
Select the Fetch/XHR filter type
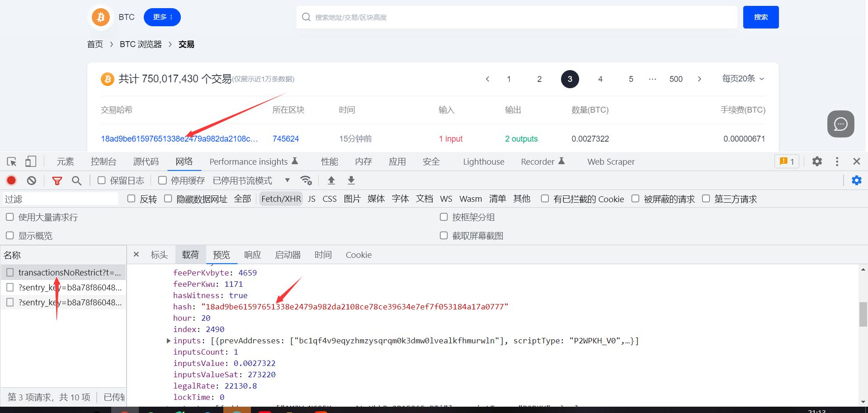coord(281,199)
